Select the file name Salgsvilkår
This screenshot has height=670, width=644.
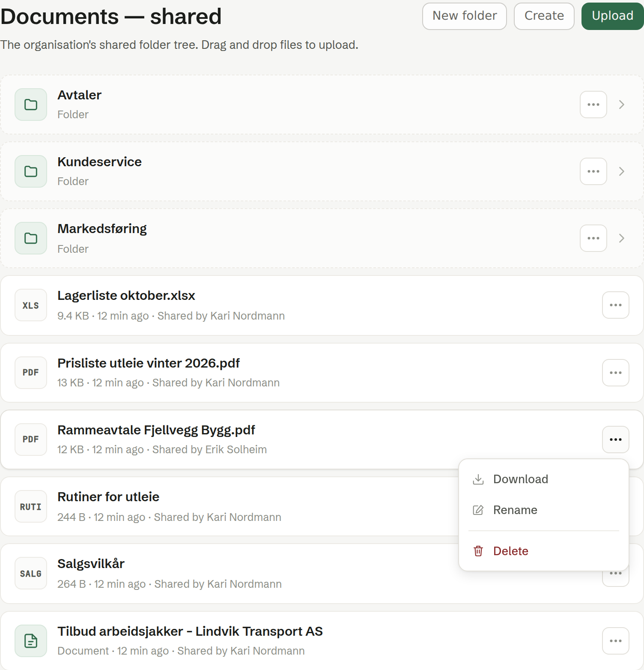91,564
